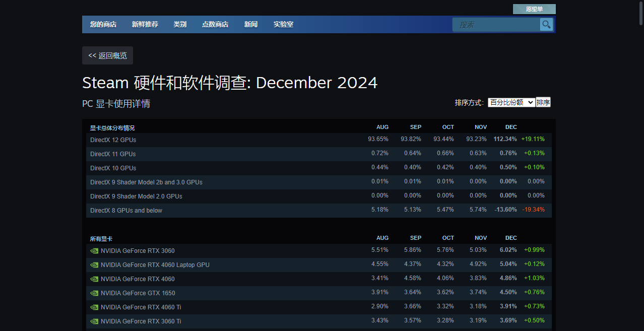Click the NVIDIA icon beside GeForce RTX 3060
The height and width of the screenshot is (331, 644).
point(94,250)
